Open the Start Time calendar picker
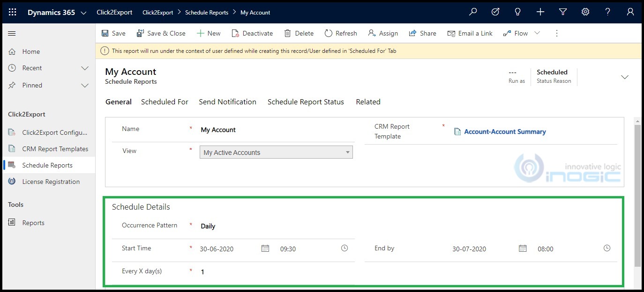Viewport: 644px width, 292px height. tap(265, 248)
